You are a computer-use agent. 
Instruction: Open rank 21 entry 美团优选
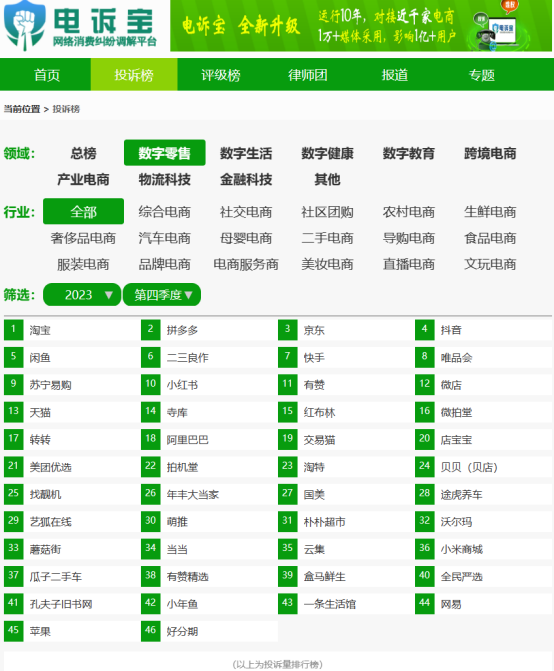coord(71,467)
